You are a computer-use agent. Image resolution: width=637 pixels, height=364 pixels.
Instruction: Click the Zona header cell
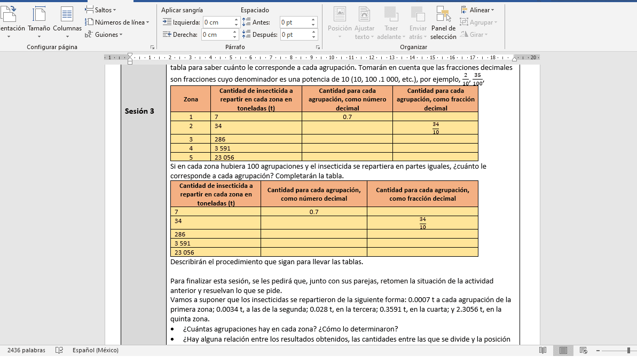tap(191, 99)
